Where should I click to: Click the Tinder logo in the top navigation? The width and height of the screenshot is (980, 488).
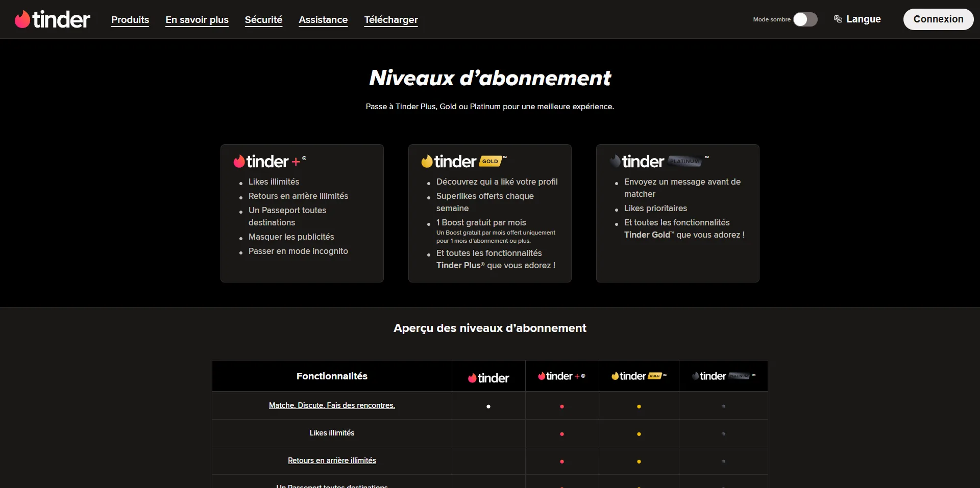pos(53,19)
